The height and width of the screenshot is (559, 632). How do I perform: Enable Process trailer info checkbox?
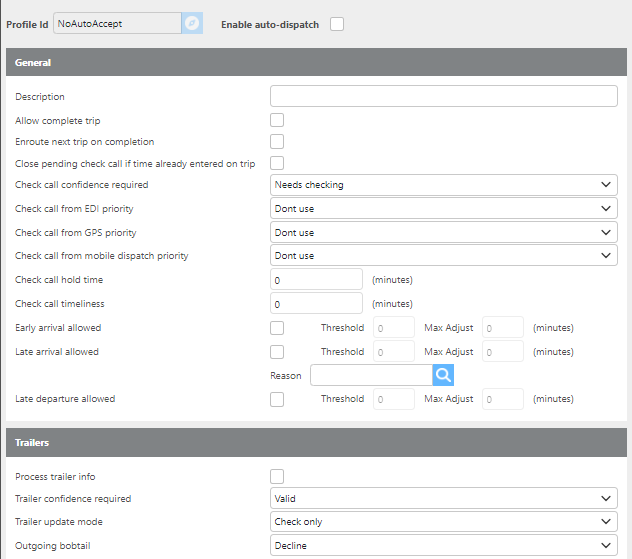[277, 476]
